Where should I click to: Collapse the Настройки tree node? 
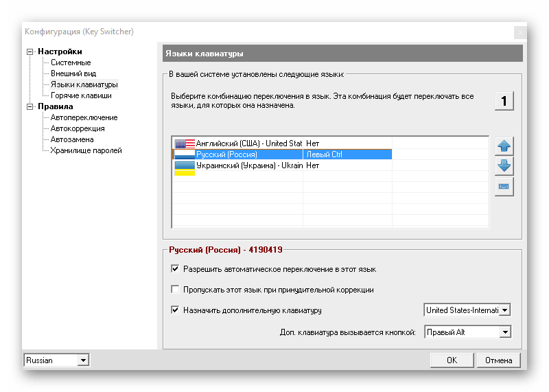point(30,51)
